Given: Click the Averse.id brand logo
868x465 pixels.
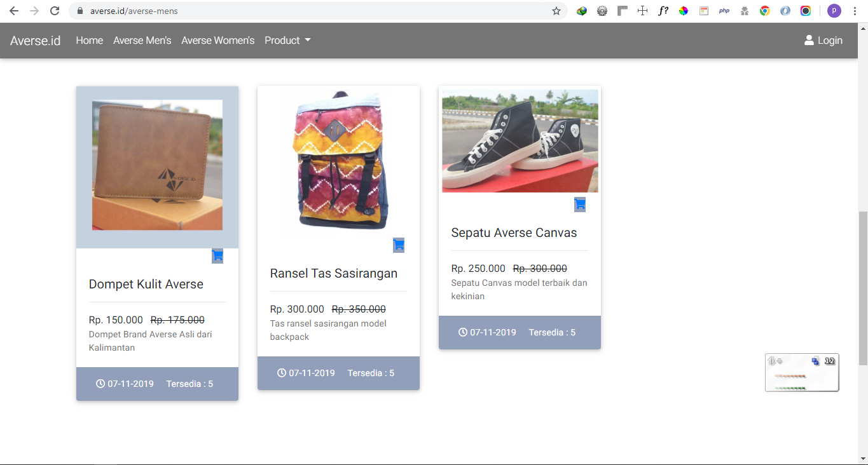Looking at the screenshot, I should (36, 41).
